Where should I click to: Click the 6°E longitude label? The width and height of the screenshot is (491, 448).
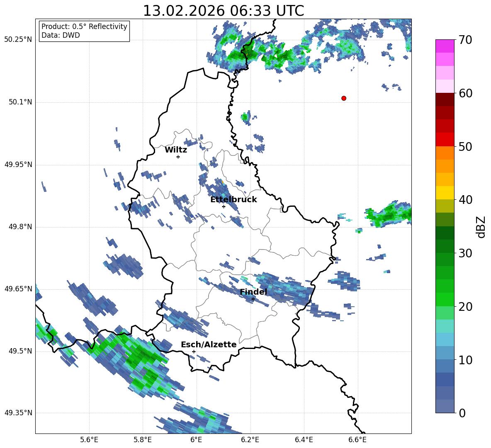(196, 440)
